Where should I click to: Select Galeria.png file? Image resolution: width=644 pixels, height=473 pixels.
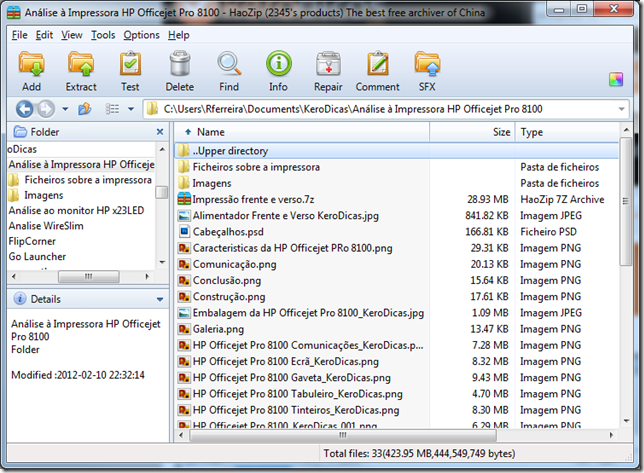click(397, 329)
